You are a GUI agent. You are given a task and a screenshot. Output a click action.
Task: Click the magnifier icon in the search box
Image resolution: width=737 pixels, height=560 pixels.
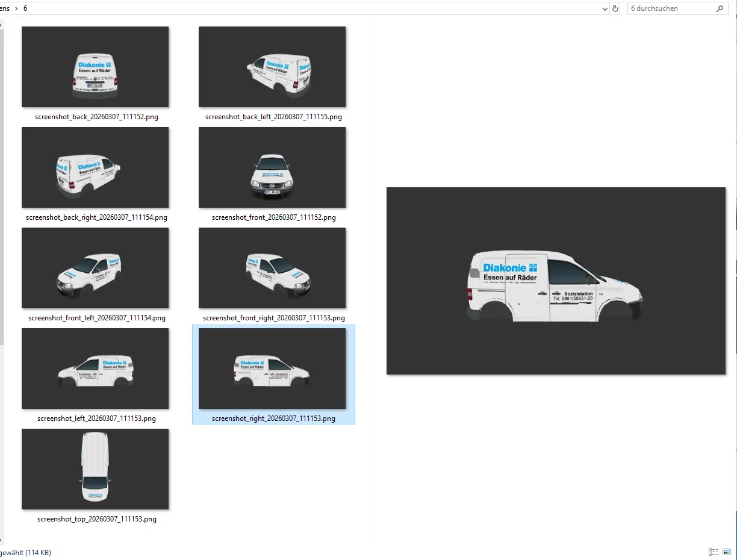(720, 9)
